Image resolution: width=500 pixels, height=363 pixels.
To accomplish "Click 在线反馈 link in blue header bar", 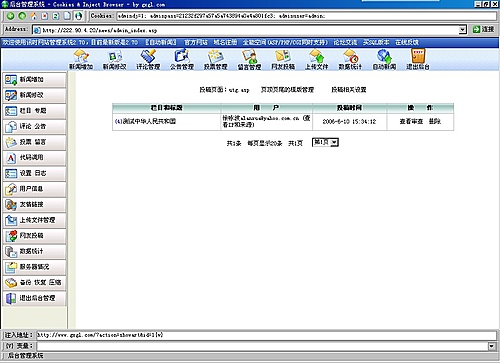I will click(x=407, y=42).
